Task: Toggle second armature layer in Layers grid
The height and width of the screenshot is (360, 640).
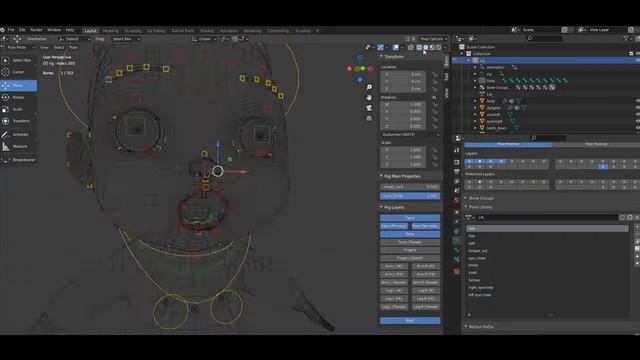Action: [480, 162]
